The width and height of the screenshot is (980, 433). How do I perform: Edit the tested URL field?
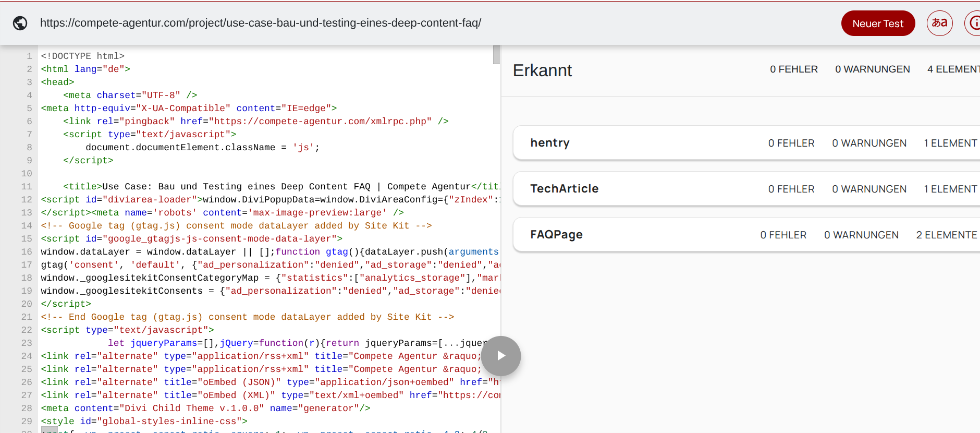pos(261,23)
